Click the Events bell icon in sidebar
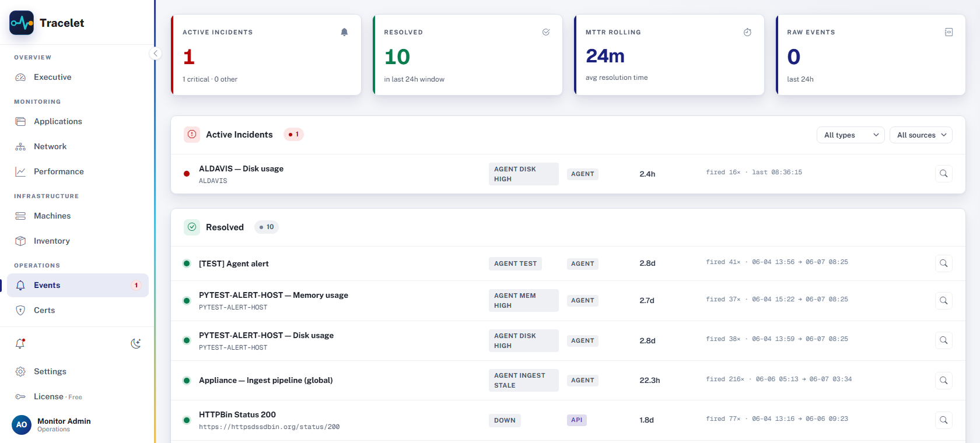The height and width of the screenshot is (443, 980). (20, 285)
